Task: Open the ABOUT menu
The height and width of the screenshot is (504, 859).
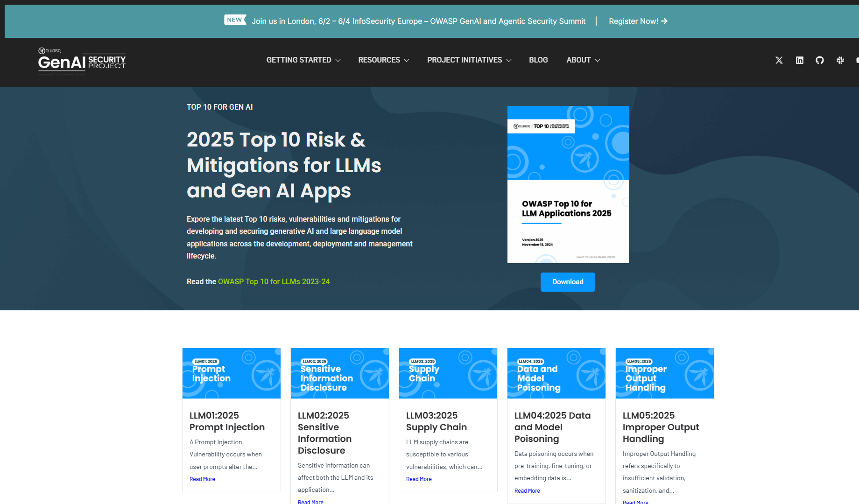Action: coord(578,60)
